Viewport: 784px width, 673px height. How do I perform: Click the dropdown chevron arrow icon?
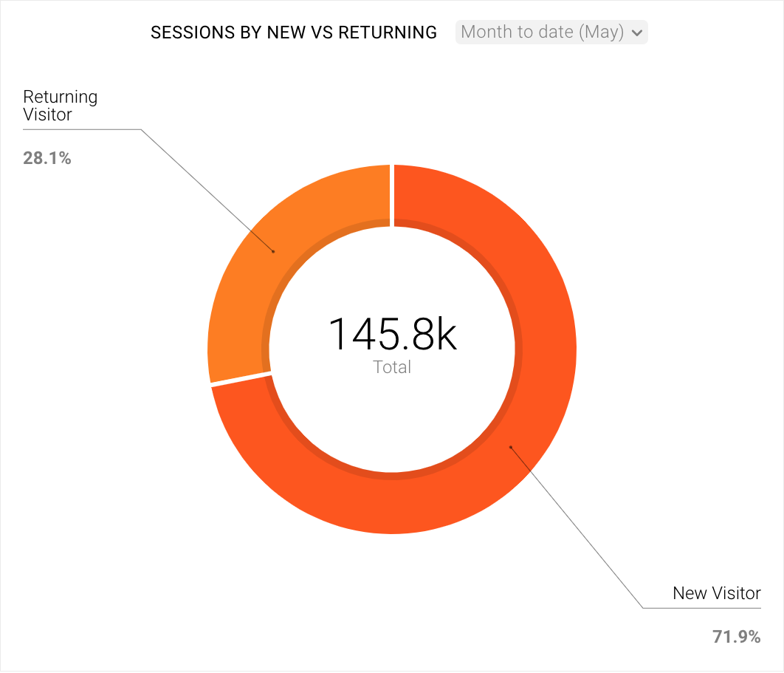(636, 33)
